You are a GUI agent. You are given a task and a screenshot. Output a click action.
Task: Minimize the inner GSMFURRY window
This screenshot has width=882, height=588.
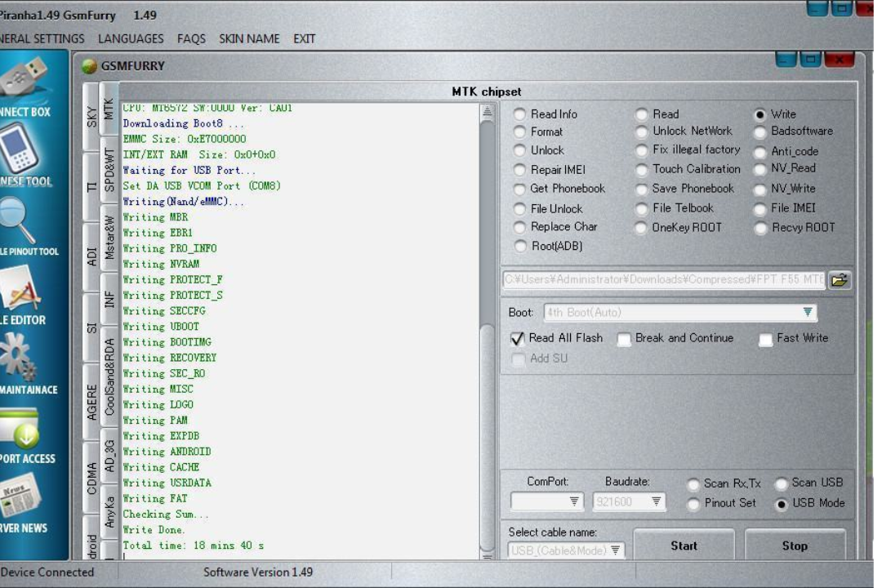point(786,59)
